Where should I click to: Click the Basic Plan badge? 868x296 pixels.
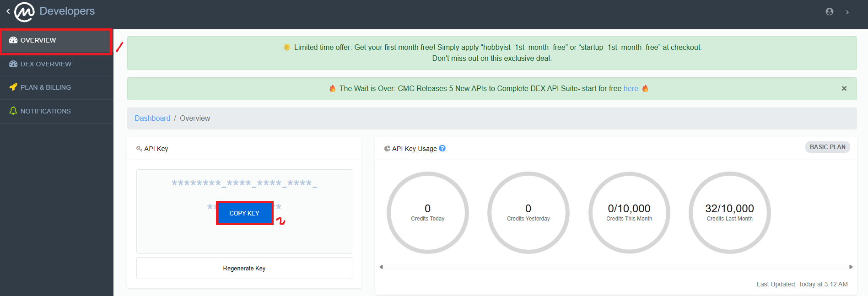coord(827,147)
